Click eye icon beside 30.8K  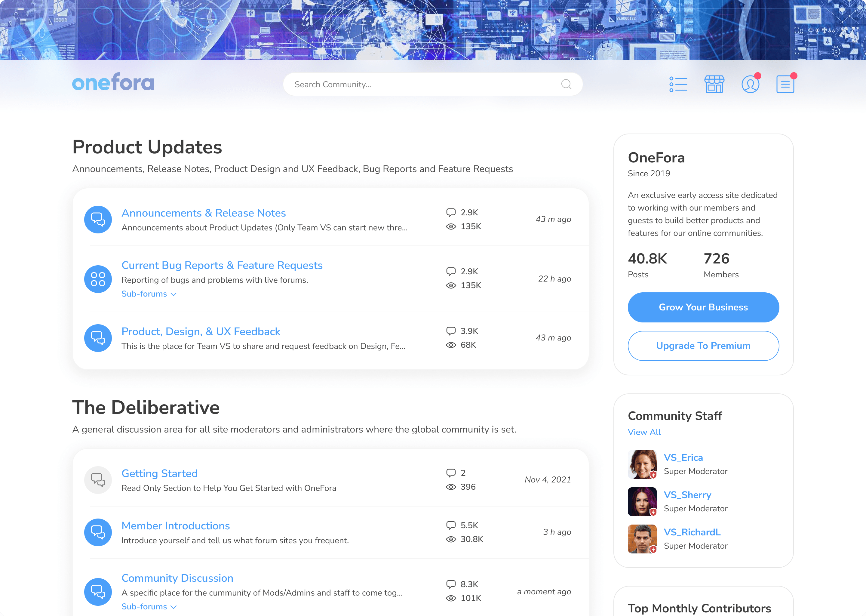[450, 539]
